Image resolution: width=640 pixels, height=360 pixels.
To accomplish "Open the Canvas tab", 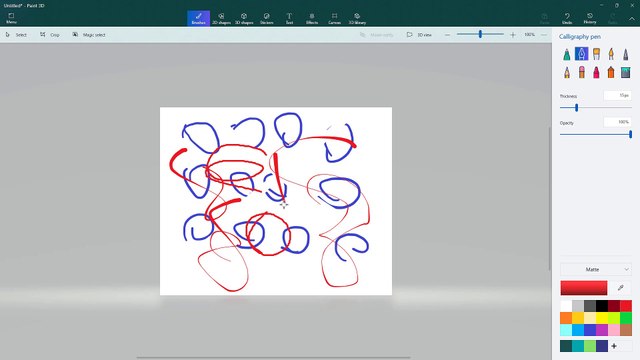I will pyautogui.click(x=334, y=18).
